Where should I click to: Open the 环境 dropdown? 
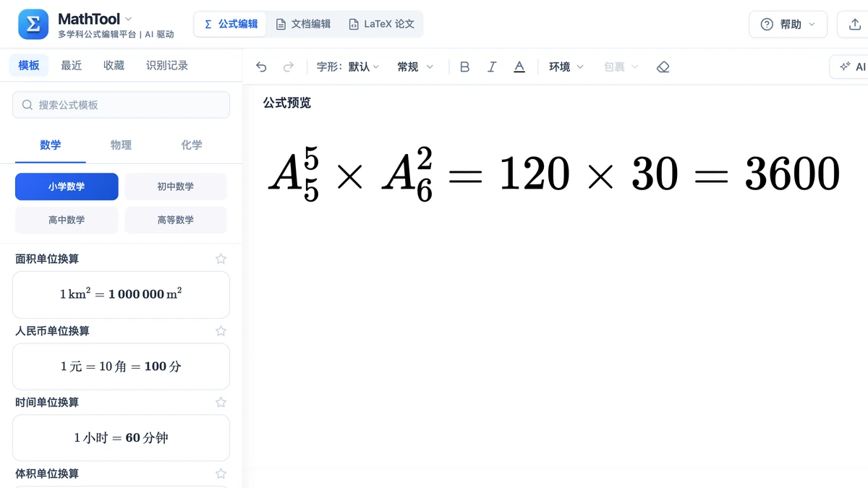(566, 67)
